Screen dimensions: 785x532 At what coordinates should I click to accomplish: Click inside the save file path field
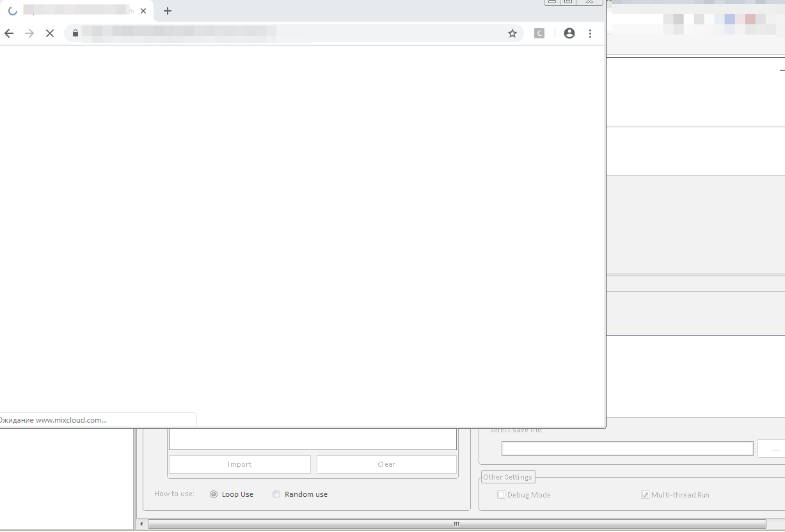(627, 449)
